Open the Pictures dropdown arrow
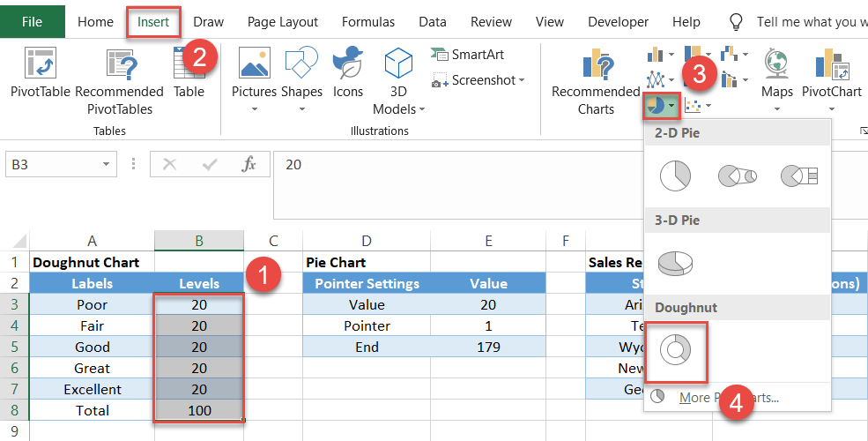 click(255, 109)
